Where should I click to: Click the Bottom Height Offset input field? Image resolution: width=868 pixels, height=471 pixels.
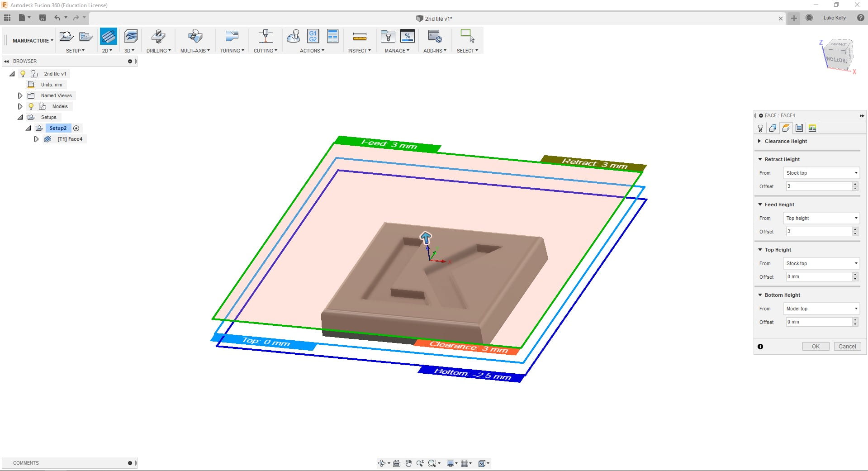(x=819, y=322)
